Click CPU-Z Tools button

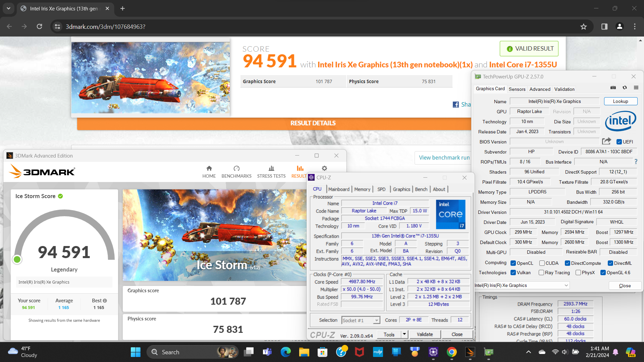click(389, 334)
